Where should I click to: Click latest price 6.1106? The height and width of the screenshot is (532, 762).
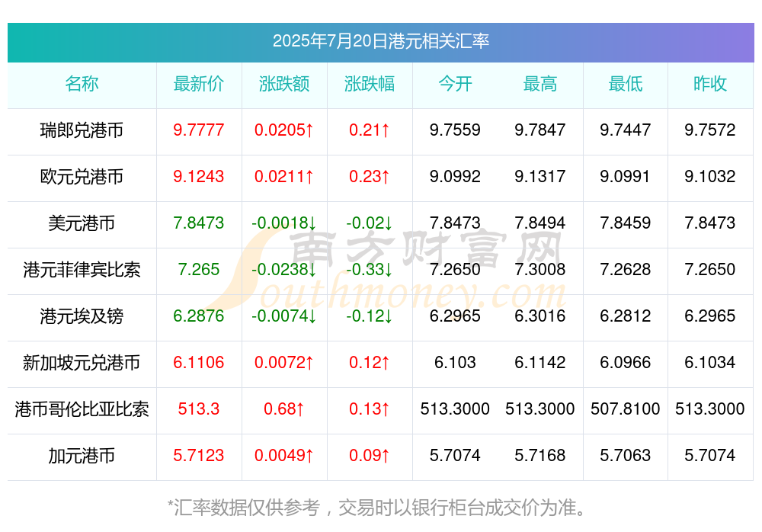point(199,363)
